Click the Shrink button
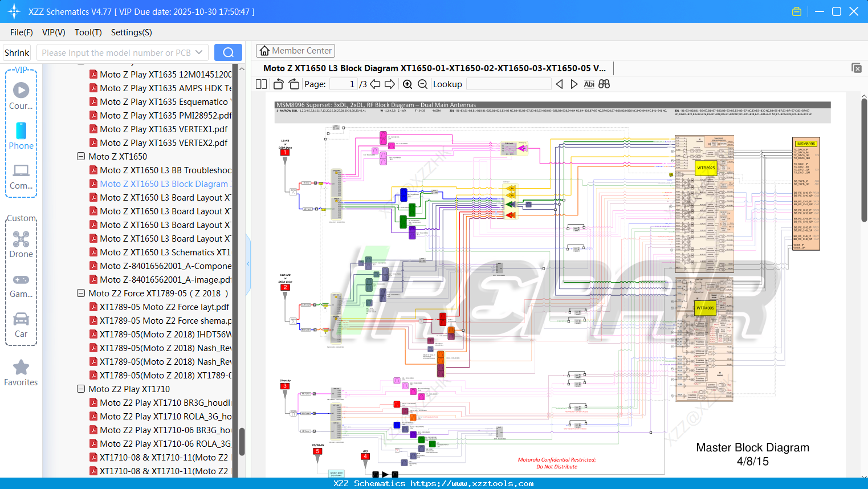The height and width of the screenshot is (489, 868). [17, 52]
